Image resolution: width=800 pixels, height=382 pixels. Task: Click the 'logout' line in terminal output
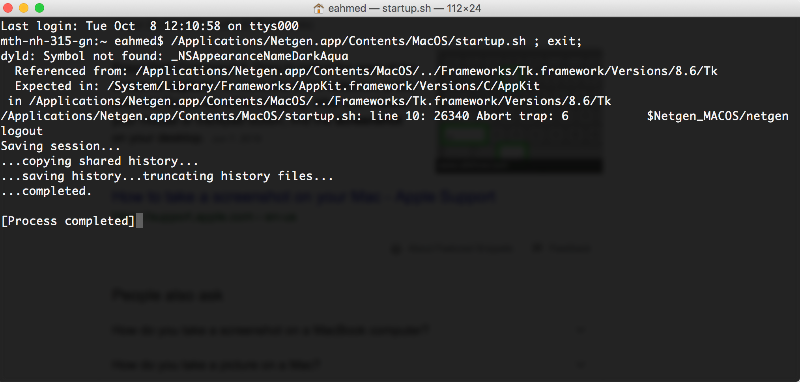coord(22,131)
